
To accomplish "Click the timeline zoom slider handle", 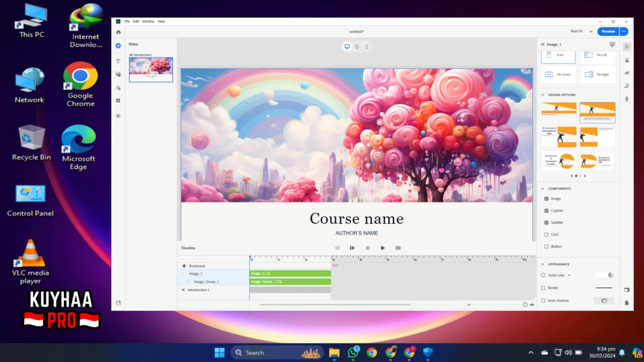I will click(525, 304).
